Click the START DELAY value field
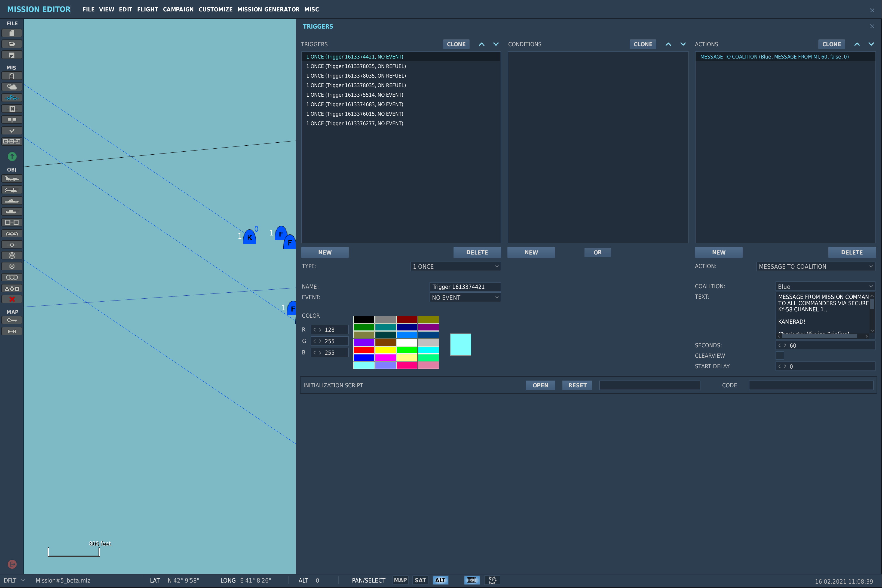The image size is (882, 588). [x=825, y=366]
